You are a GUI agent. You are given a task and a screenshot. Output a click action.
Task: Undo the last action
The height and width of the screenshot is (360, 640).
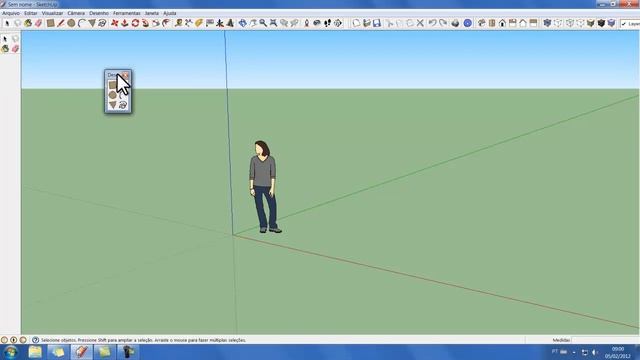[x=432, y=23]
